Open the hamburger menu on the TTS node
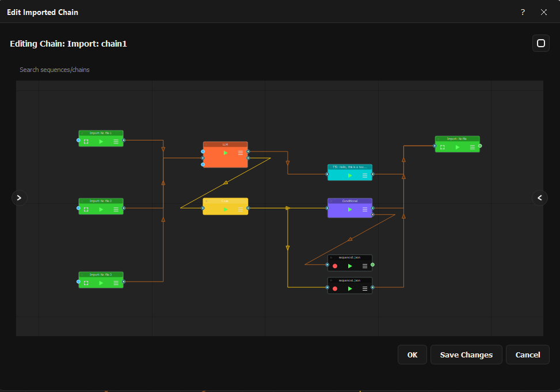This screenshot has height=392, width=560. coord(365,176)
